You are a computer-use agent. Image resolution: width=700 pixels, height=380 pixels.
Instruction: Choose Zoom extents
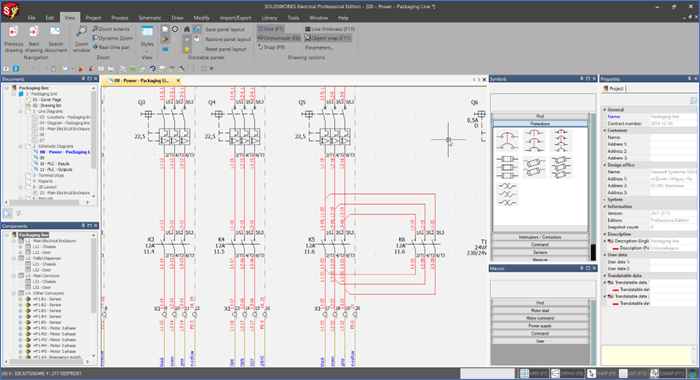111,29
